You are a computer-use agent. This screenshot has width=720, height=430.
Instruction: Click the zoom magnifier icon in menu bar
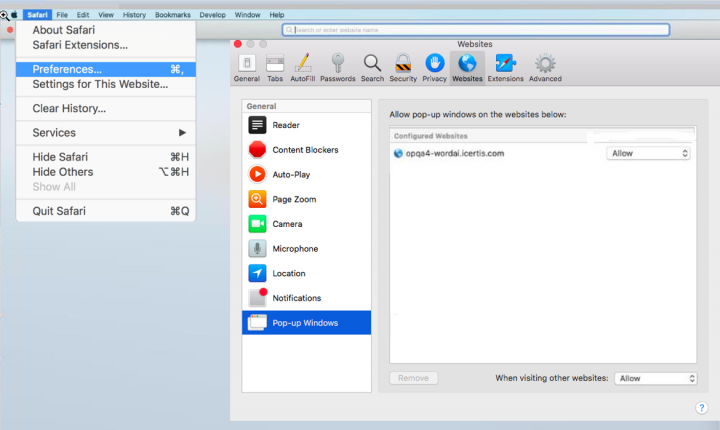[x=5, y=16]
